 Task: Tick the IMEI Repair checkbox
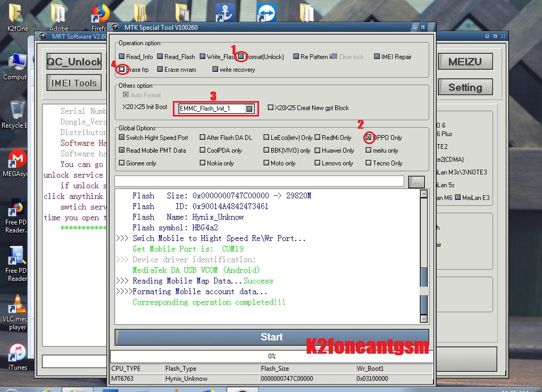click(377, 56)
